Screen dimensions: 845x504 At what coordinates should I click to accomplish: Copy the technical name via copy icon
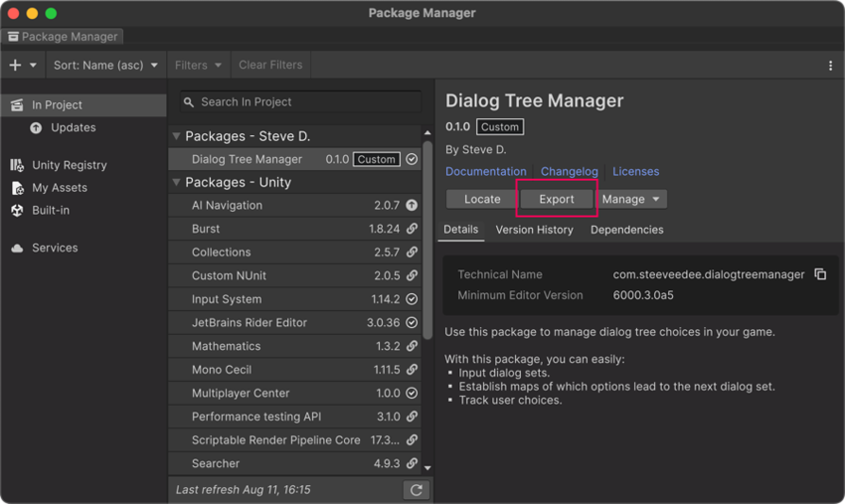click(x=820, y=274)
